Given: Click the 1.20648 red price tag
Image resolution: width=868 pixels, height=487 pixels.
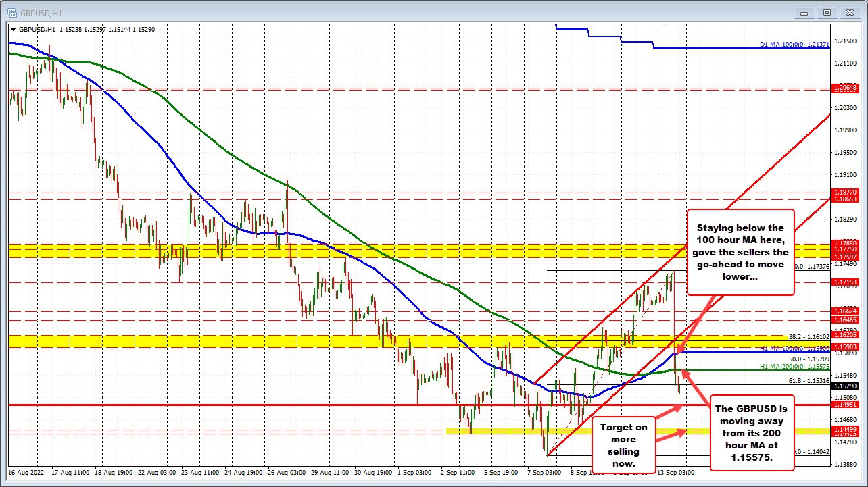Looking at the screenshot, I should pos(845,88).
